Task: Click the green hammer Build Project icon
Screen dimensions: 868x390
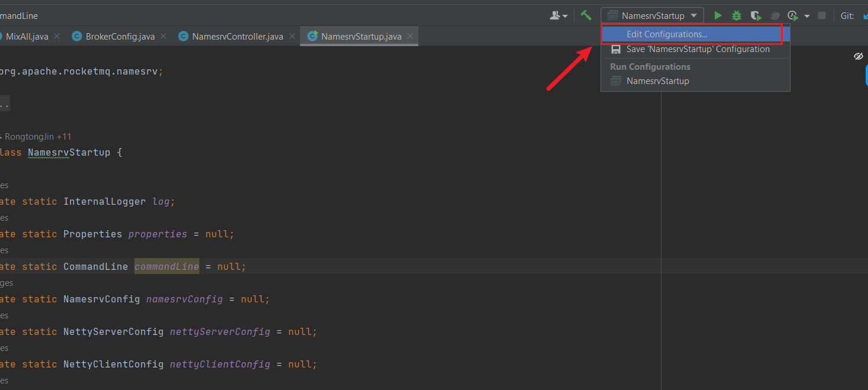Action: (x=586, y=15)
